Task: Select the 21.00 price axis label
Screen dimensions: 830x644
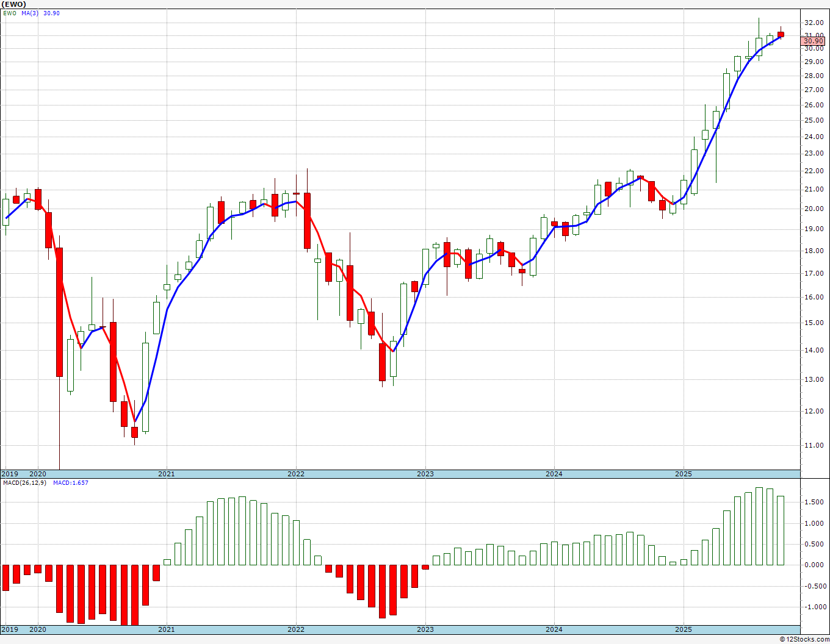Action: 814,189
